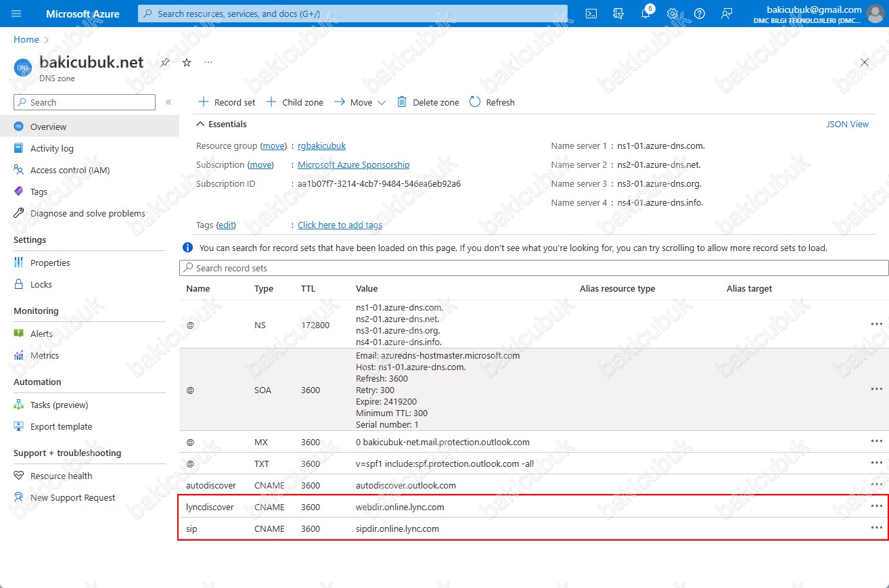This screenshot has width=889, height=588.
Task: Click the Type column header
Action: (x=264, y=288)
